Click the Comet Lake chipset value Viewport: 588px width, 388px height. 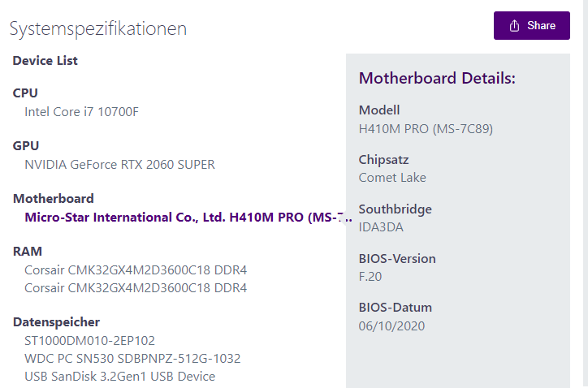[392, 177]
